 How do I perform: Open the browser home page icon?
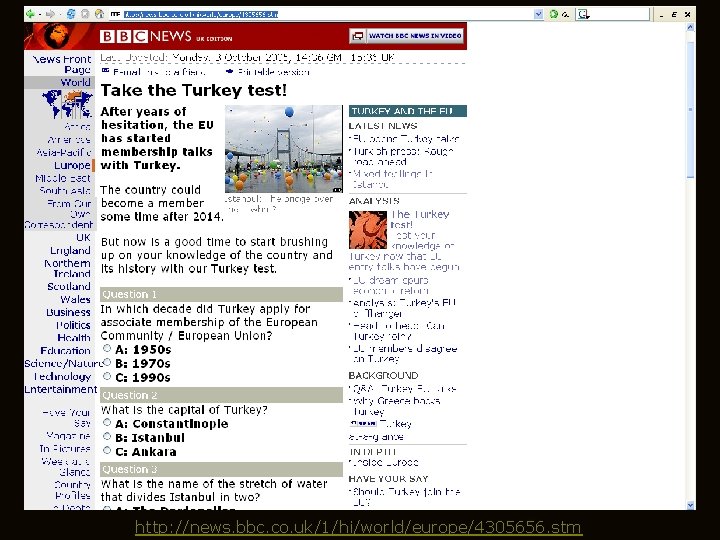pos(99,14)
